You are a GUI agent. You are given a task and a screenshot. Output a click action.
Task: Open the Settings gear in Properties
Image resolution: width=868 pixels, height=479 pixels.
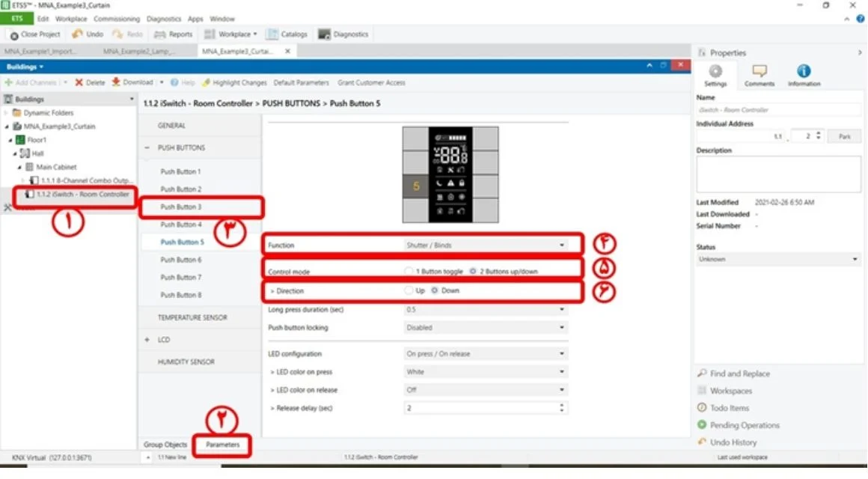click(x=715, y=71)
